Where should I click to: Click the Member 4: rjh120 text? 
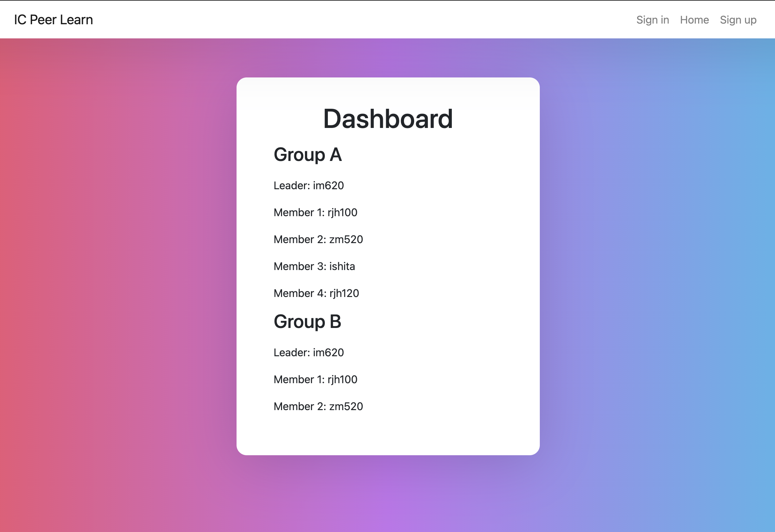pos(316,293)
